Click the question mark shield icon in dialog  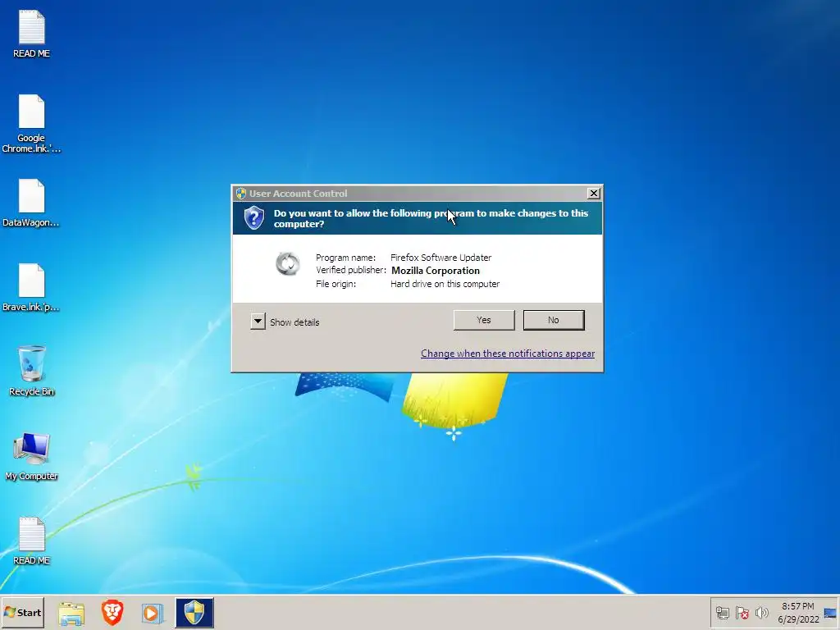click(254, 218)
